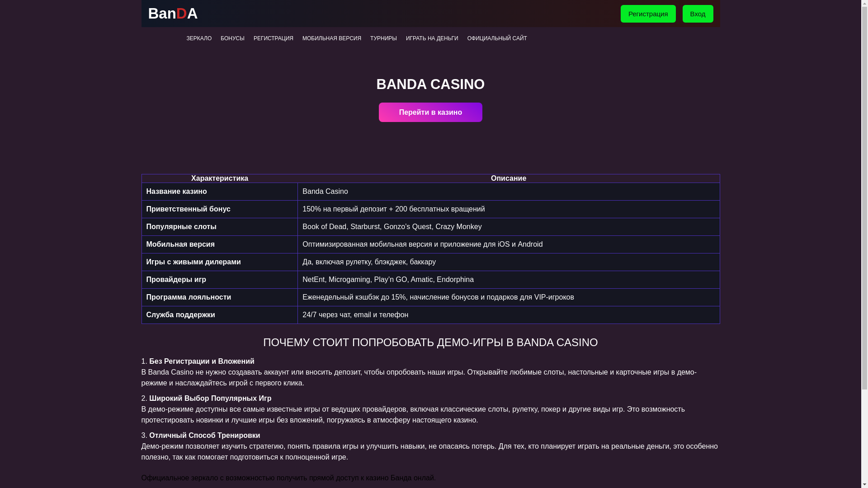Open the РЕГИСТРАЦИЯ navigation link
The image size is (868, 488).
[x=273, y=38]
